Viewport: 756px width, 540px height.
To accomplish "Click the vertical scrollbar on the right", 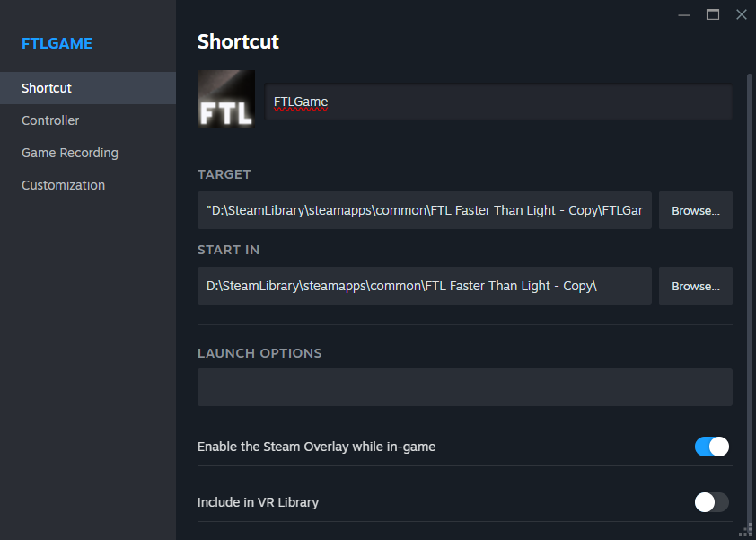I will tap(750, 297).
